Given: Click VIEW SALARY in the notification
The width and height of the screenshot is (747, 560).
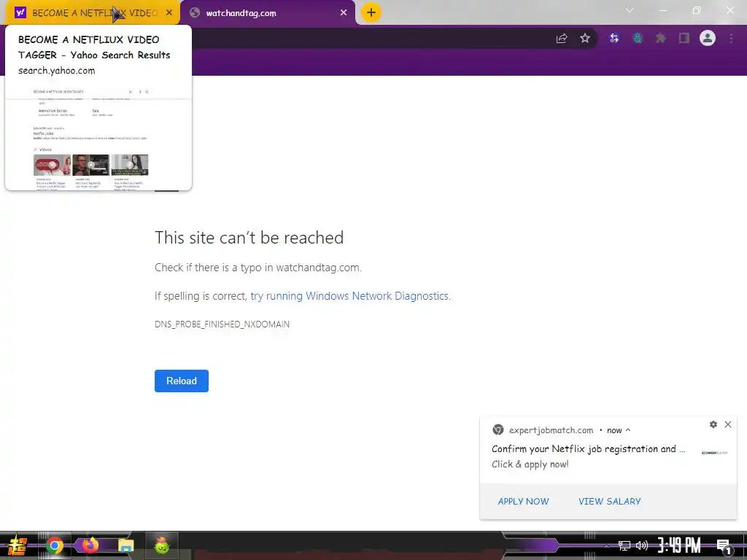Looking at the screenshot, I should coord(610,502).
